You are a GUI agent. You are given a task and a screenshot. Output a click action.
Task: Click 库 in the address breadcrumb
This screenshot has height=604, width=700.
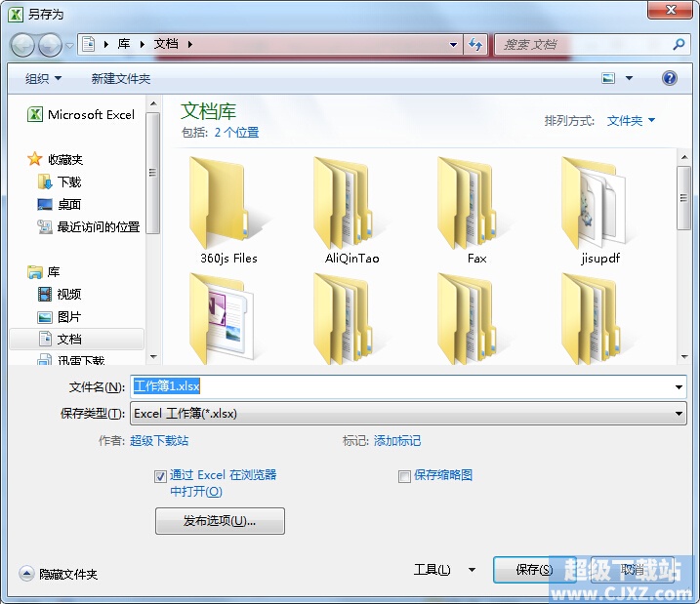pyautogui.click(x=124, y=44)
